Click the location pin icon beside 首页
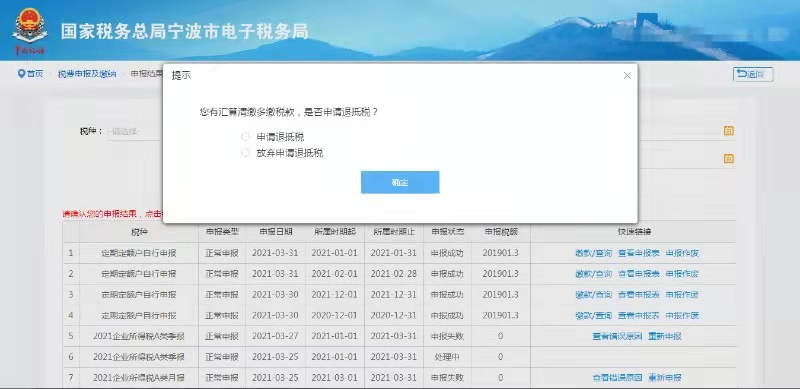Image resolution: width=800 pixels, height=389 pixels. [21, 74]
